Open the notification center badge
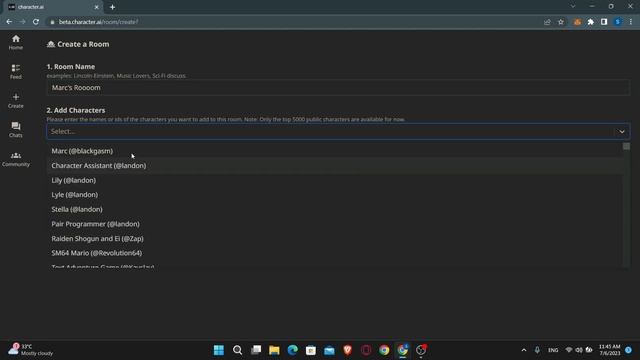Image resolution: width=640 pixels, height=360 pixels. pos(629,350)
